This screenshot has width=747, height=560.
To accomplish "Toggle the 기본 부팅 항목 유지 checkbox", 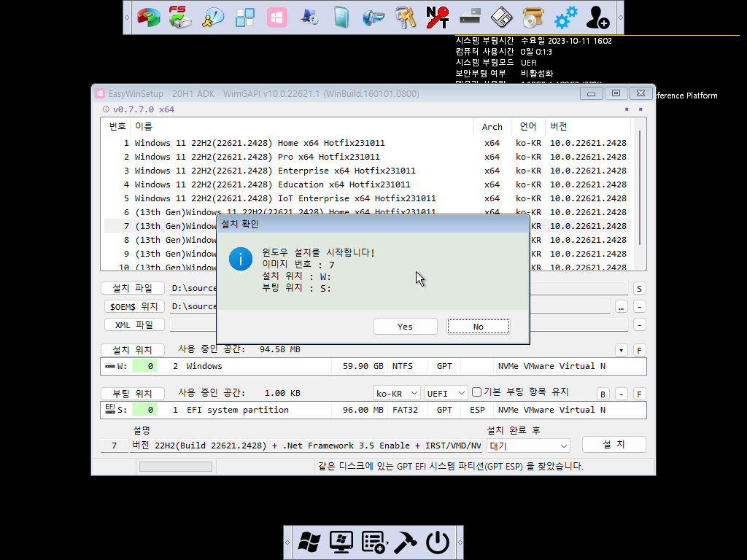I will click(476, 392).
